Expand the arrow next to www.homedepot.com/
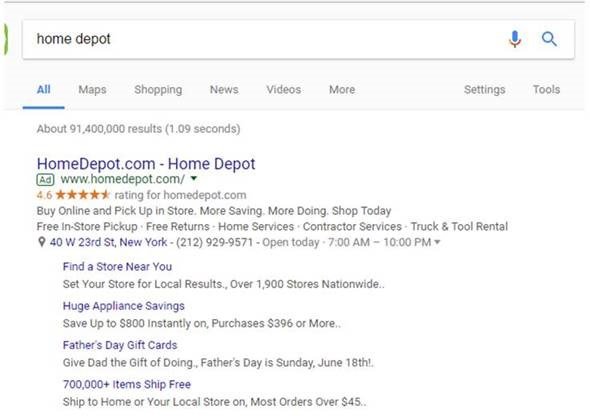 tap(193, 178)
